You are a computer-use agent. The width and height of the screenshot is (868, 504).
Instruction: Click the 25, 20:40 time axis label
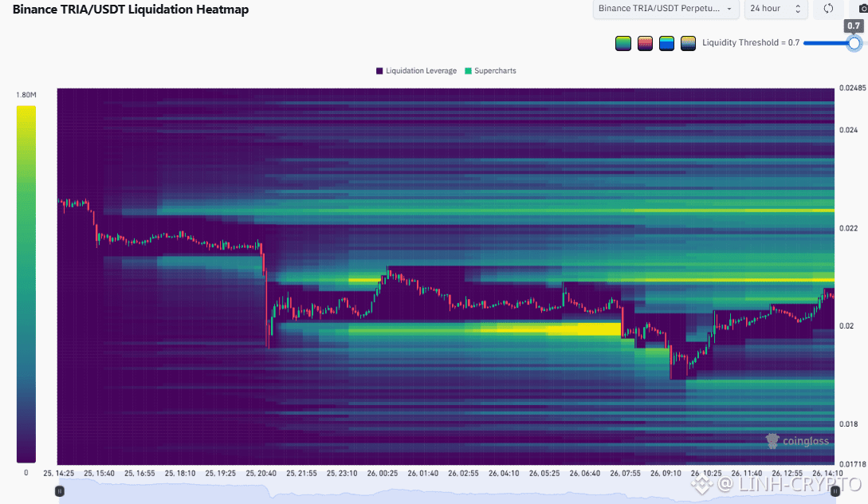(261, 474)
